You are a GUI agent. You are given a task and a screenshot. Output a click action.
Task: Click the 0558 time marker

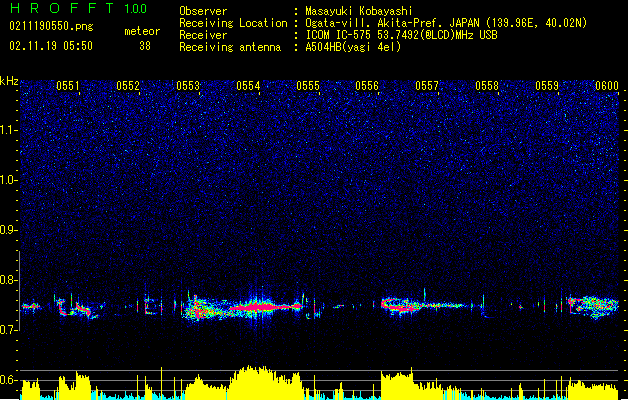(x=487, y=86)
